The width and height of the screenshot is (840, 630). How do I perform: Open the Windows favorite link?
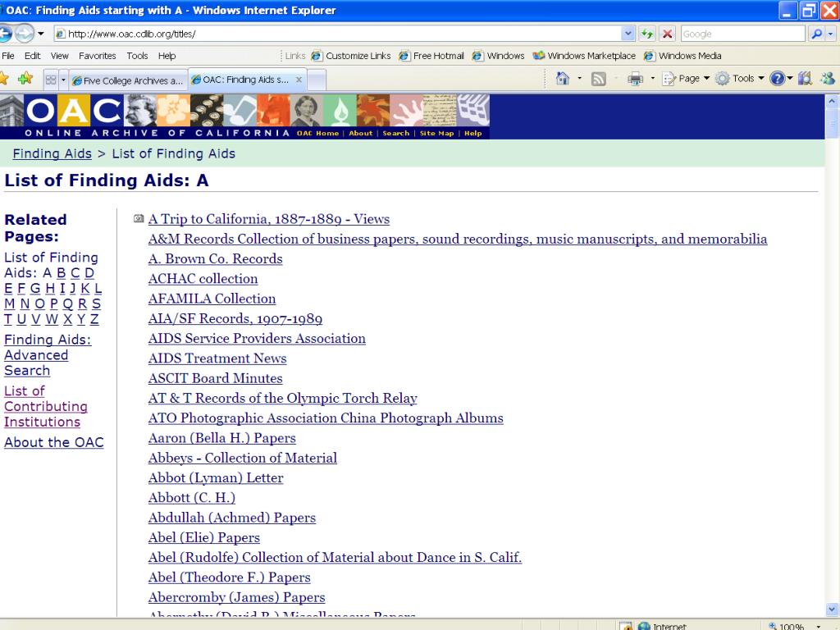pos(499,56)
